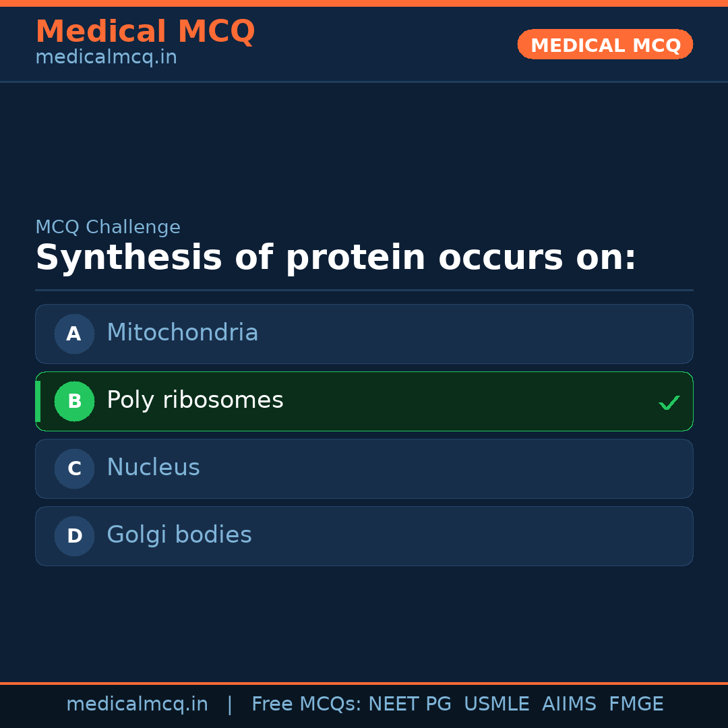728x728 pixels.
Task: Click the green letter B circle badge
Action: [x=74, y=401]
